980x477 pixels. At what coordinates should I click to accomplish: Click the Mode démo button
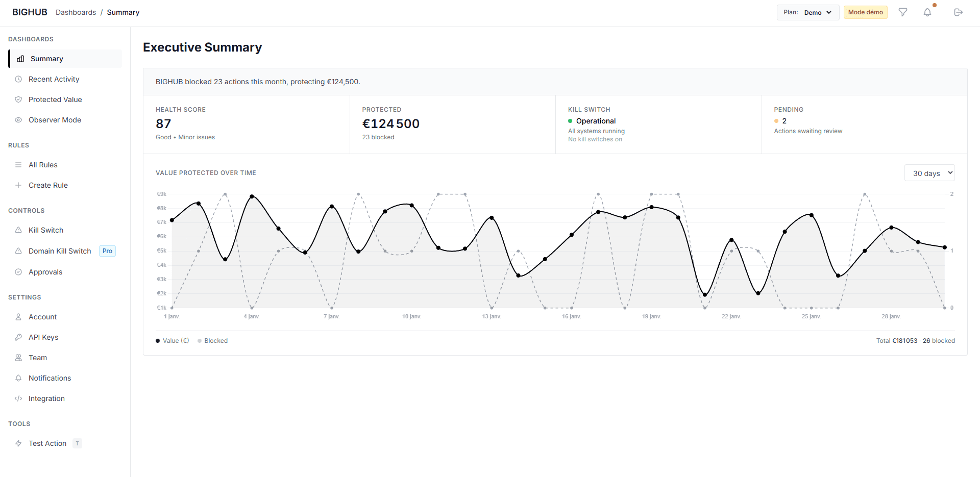point(865,12)
